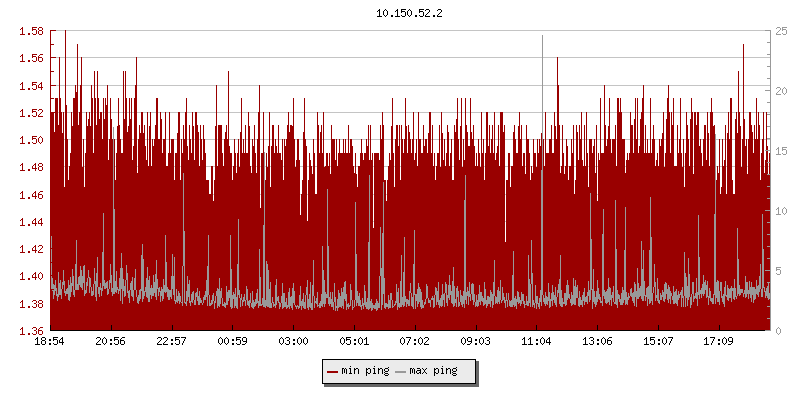Click the 05:01 time axis label
Viewport: 800px width, 400px height.
click(354, 341)
